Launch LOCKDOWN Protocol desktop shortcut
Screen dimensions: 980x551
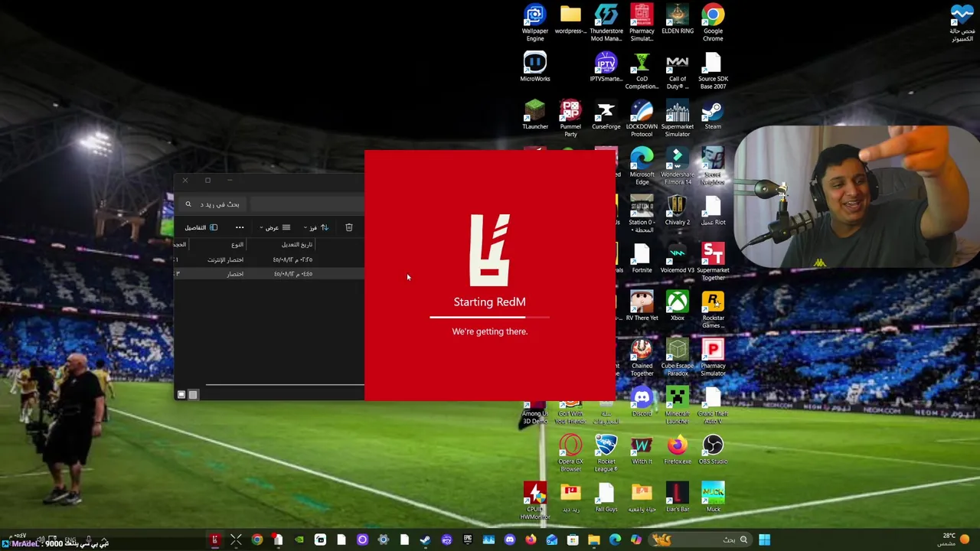click(642, 118)
